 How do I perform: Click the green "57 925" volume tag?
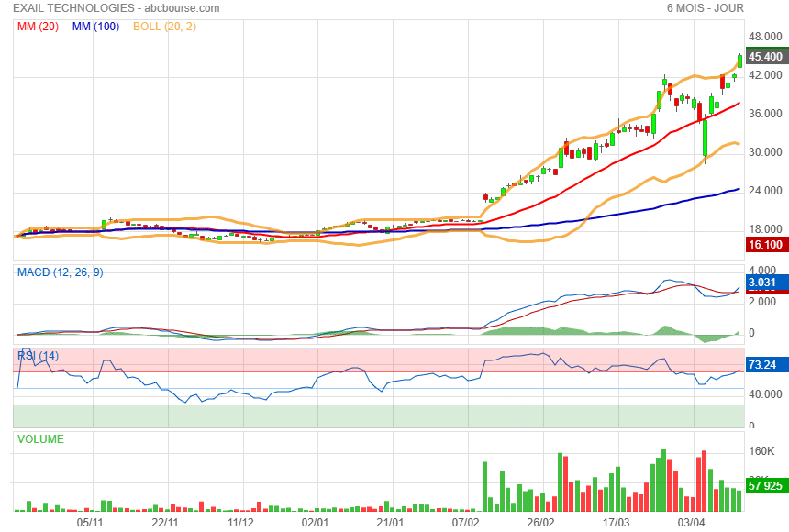click(767, 486)
